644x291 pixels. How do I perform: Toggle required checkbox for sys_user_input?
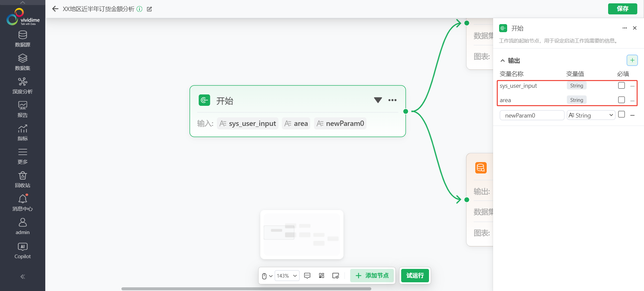(621, 85)
